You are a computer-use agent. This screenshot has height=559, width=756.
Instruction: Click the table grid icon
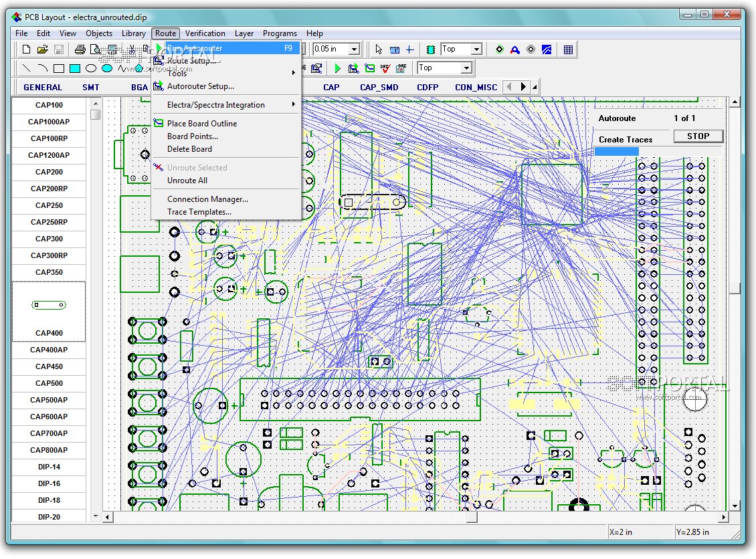point(568,49)
